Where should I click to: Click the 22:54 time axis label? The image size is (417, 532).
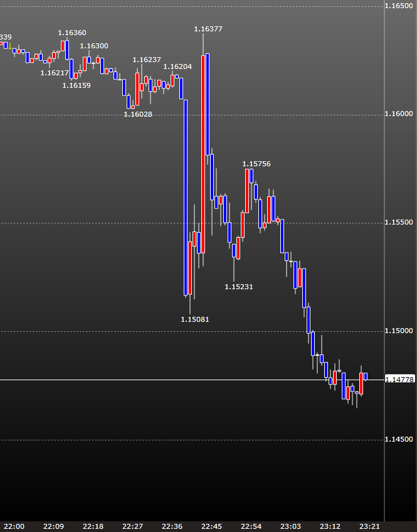point(251,526)
